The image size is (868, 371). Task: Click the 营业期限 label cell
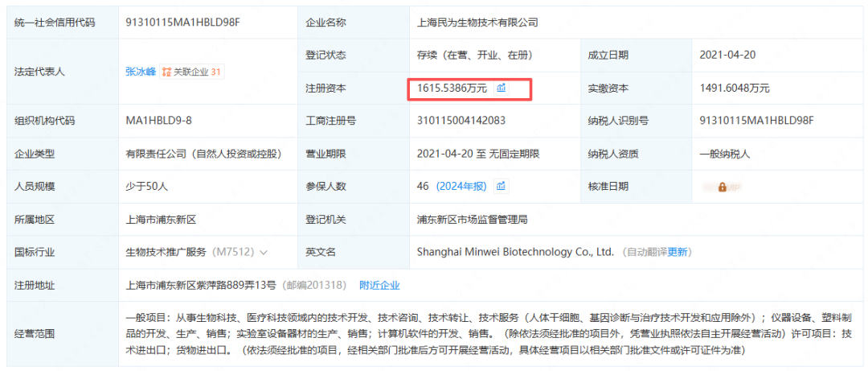[x=353, y=154]
